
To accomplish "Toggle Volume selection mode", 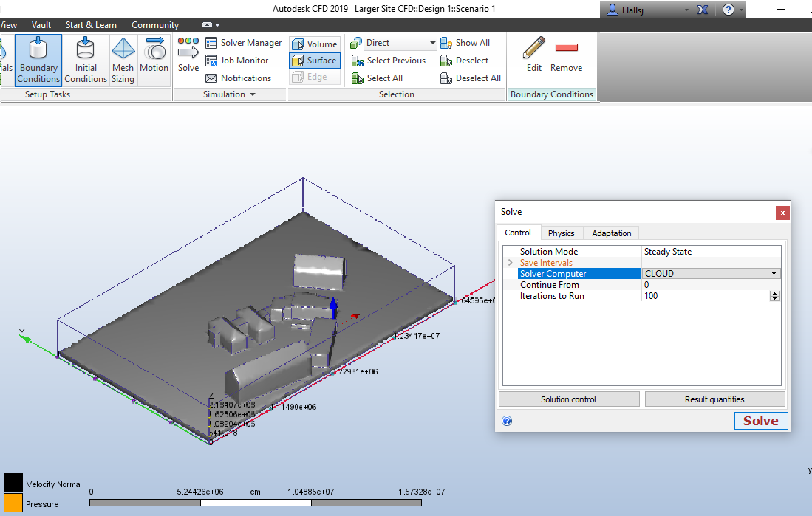I will pos(315,44).
